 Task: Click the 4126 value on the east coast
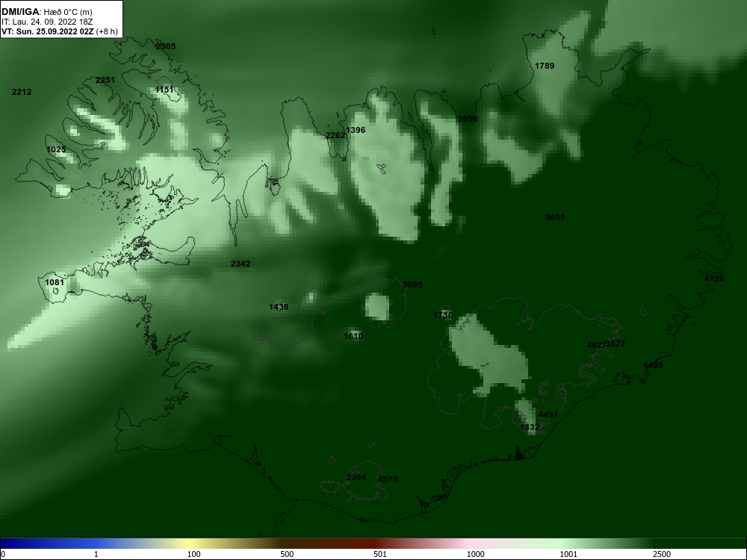coord(714,279)
